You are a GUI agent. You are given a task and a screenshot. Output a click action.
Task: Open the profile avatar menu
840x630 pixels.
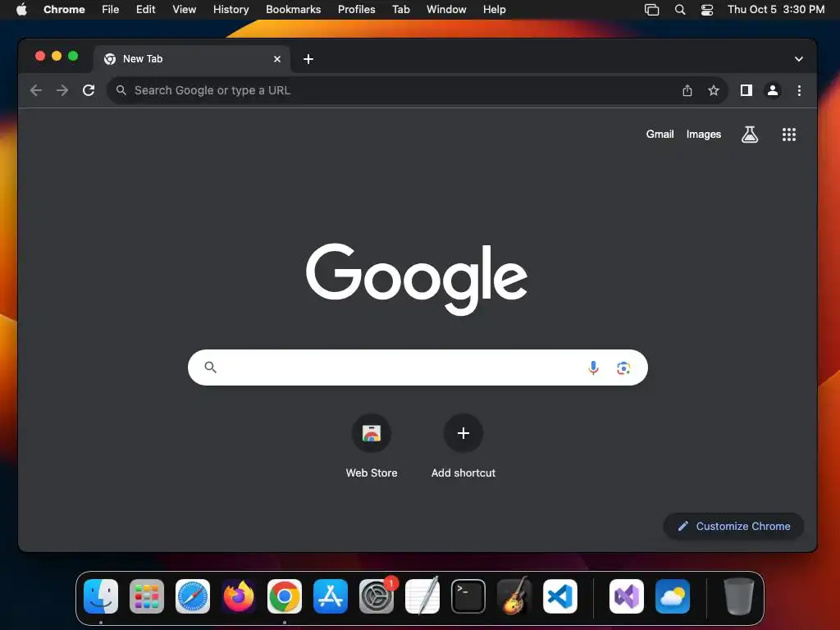click(773, 90)
